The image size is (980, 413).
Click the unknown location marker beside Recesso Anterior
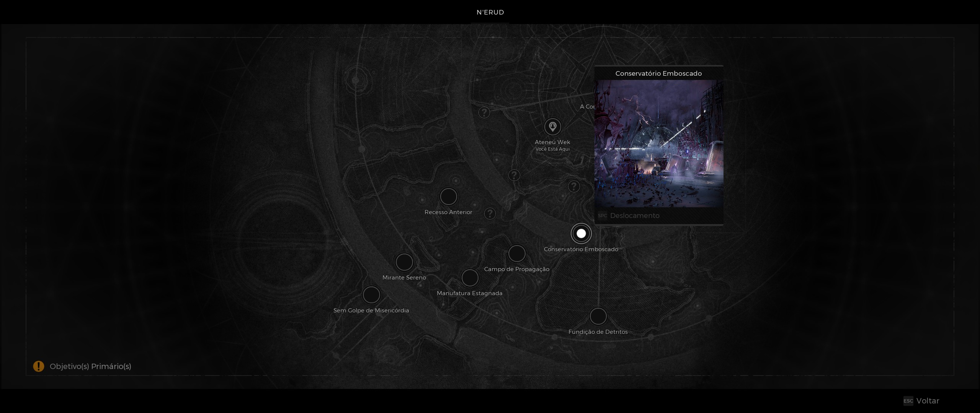point(490,213)
